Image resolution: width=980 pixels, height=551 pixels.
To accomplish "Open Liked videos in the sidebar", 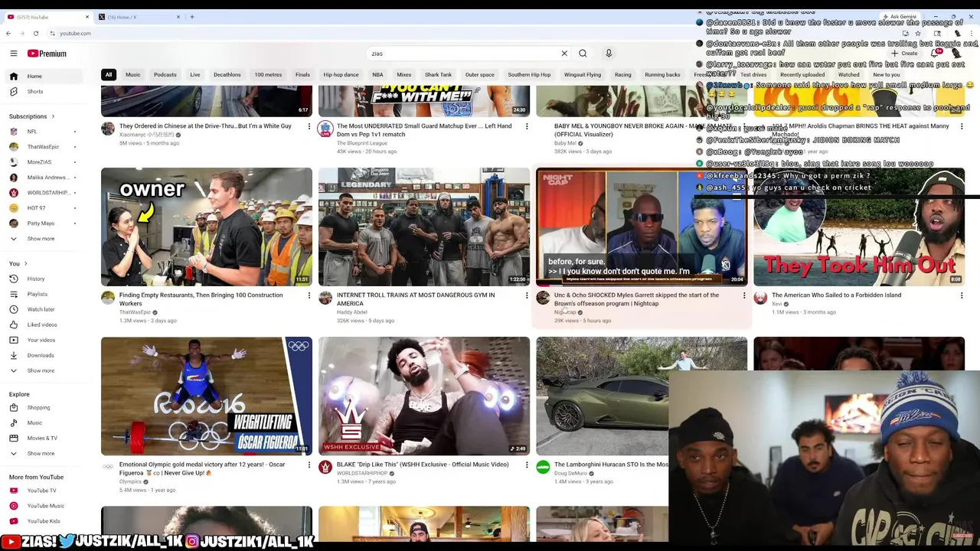I will [44, 324].
